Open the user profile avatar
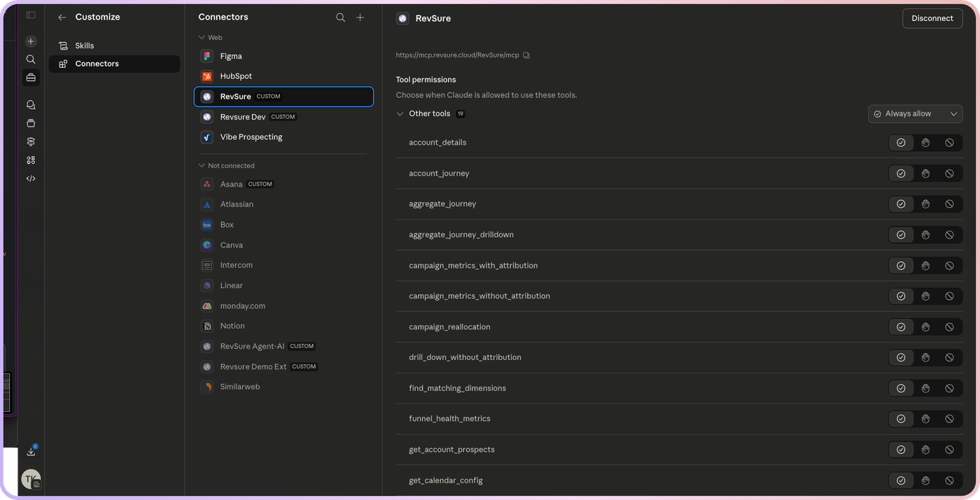This screenshot has height=500, width=980. pos(31,479)
